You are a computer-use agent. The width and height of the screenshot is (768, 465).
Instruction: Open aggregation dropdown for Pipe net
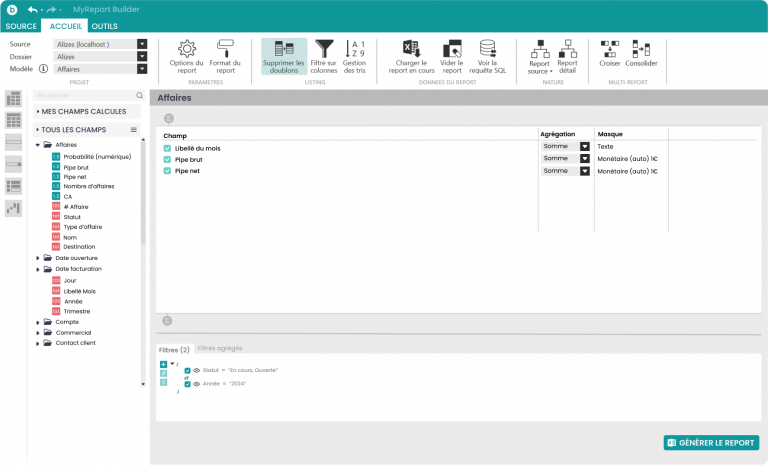585,171
